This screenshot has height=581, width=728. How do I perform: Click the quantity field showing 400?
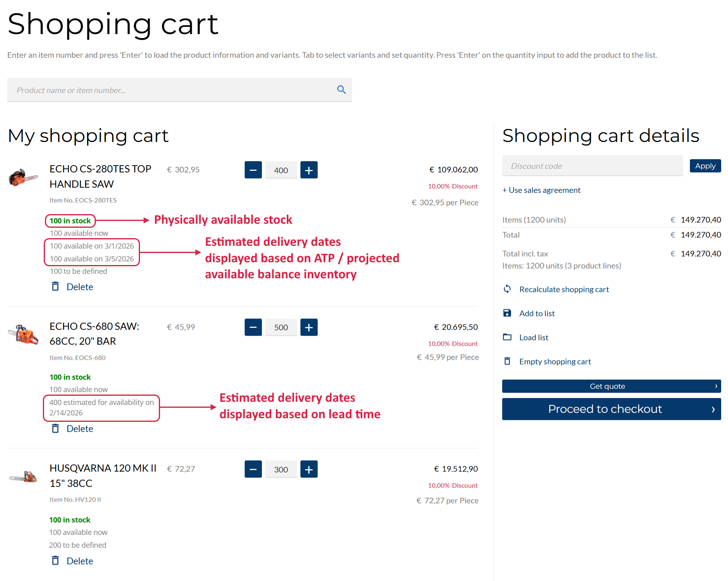tap(281, 170)
